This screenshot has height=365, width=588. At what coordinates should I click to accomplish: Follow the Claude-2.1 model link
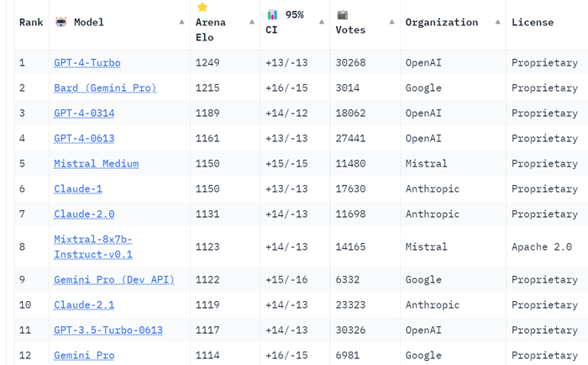[x=84, y=304]
